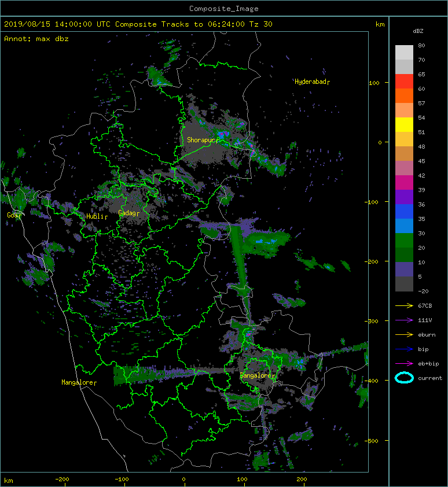The image size is (448, 487).
Task: Select the royal blue 35–36 dBZ swatch
Action: coord(404,212)
